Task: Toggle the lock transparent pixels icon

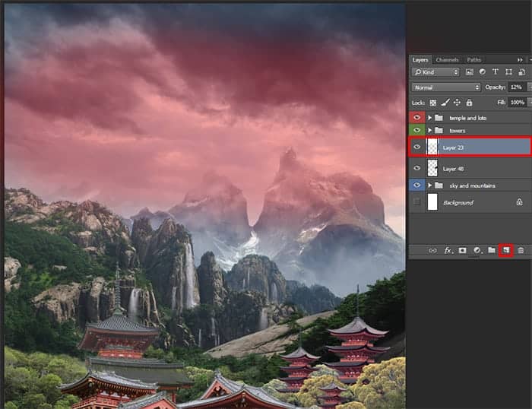Action: 433,103
